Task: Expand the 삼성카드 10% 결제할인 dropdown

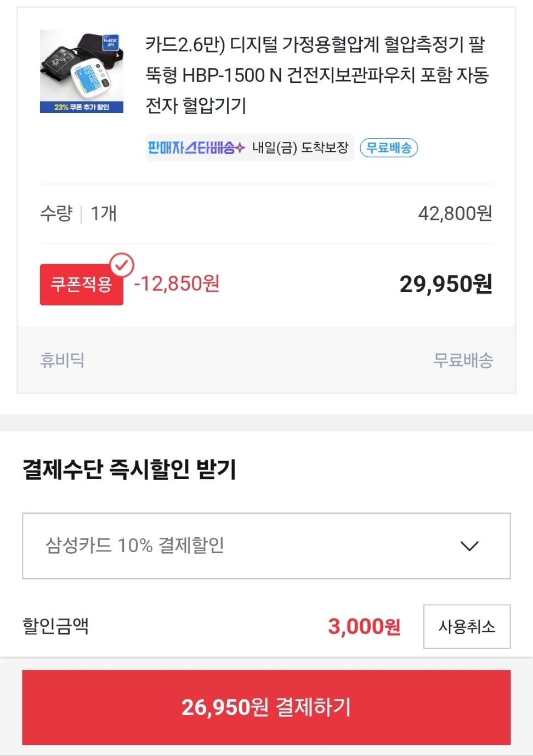Action: (x=266, y=546)
